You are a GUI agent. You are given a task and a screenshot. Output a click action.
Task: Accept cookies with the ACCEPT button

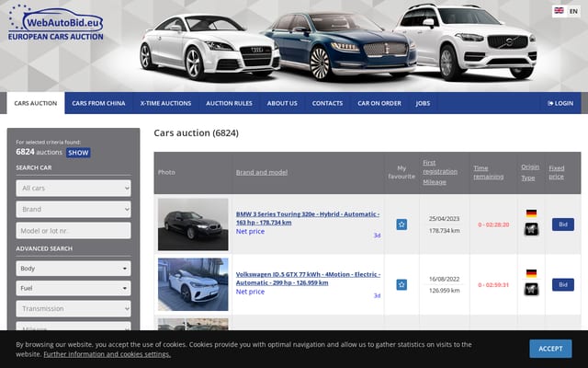[550, 349]
